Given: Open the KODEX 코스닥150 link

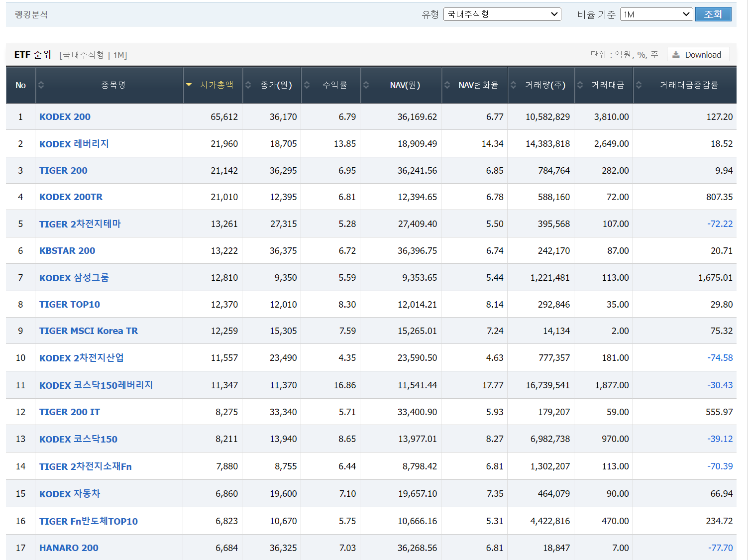Looking at the screenshot, I should pos(78,439).
